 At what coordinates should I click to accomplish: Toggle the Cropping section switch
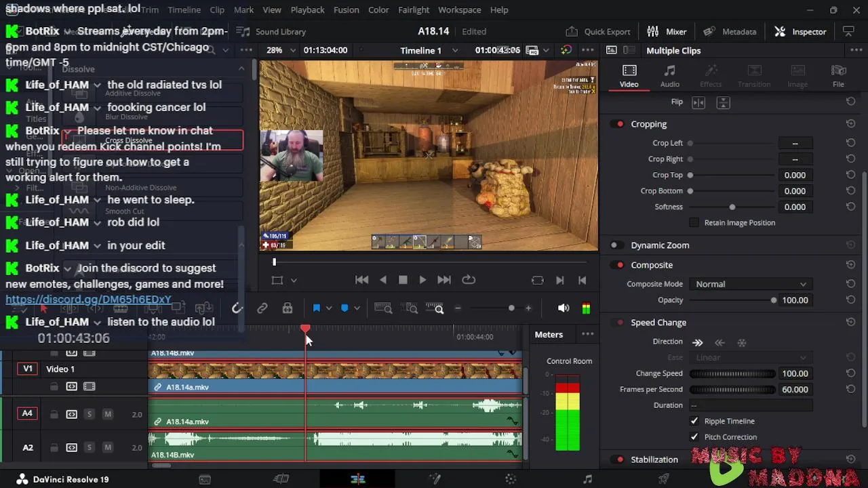tap(618, 124)
